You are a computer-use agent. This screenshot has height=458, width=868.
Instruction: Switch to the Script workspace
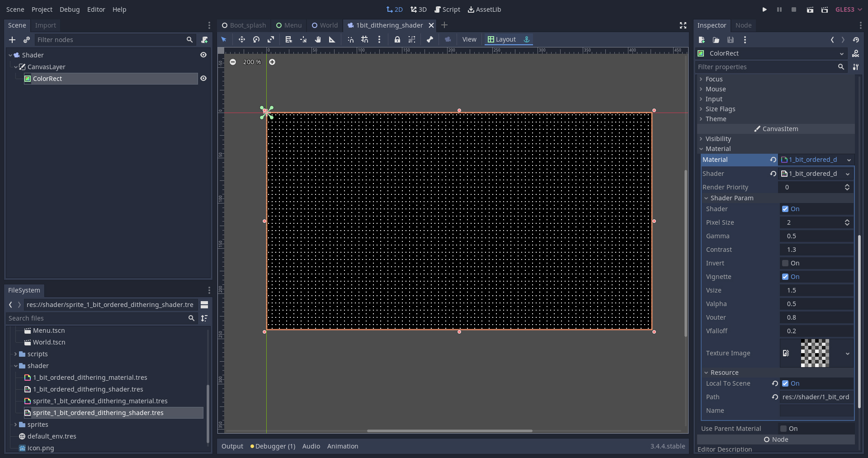tap(448, 9)
